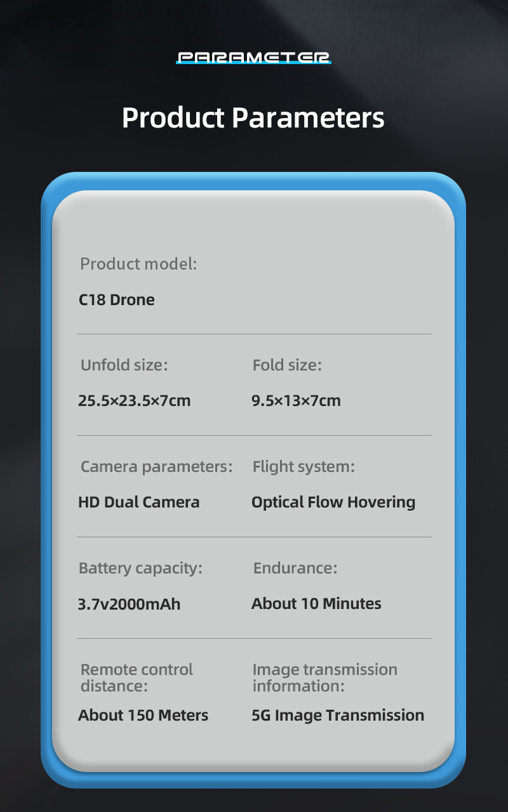Click the HD Dual Camera value
Image resolution: width=508 pixels, height=812 pixels.
tap(138, 502)
